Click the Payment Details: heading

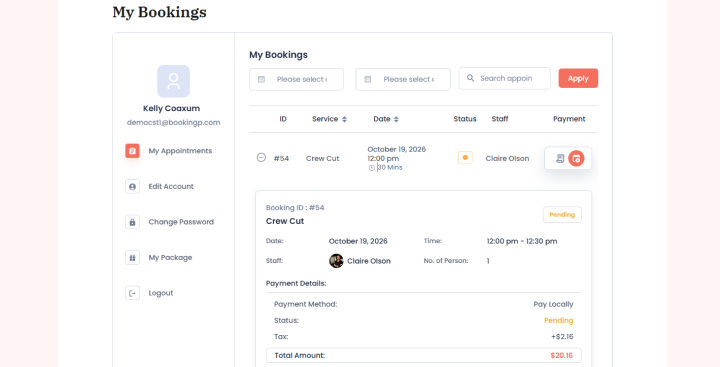coord(296,283)
